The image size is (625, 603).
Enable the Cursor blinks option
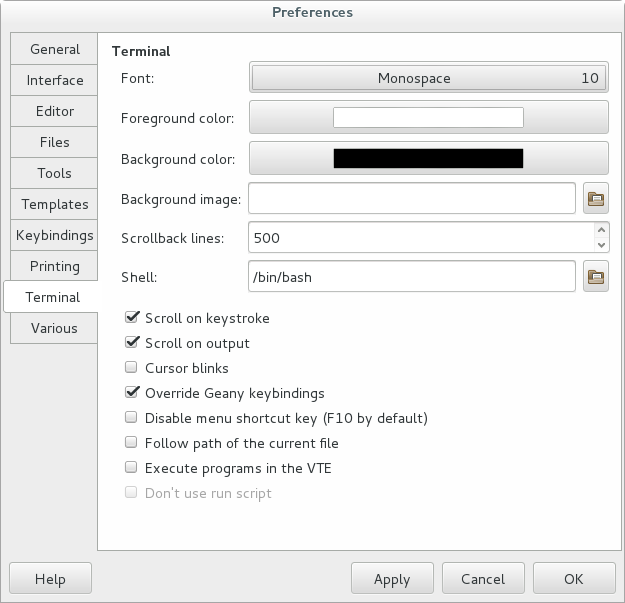[x=131, y=368]
